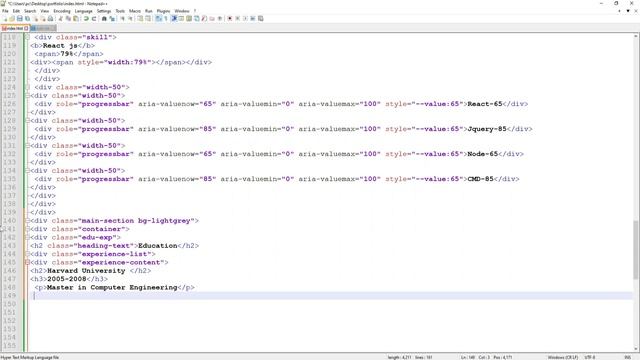Screen dimensions: 640x360
Task: Open the Settings menu
Action: pyautogui.click(x=104, y=11)
